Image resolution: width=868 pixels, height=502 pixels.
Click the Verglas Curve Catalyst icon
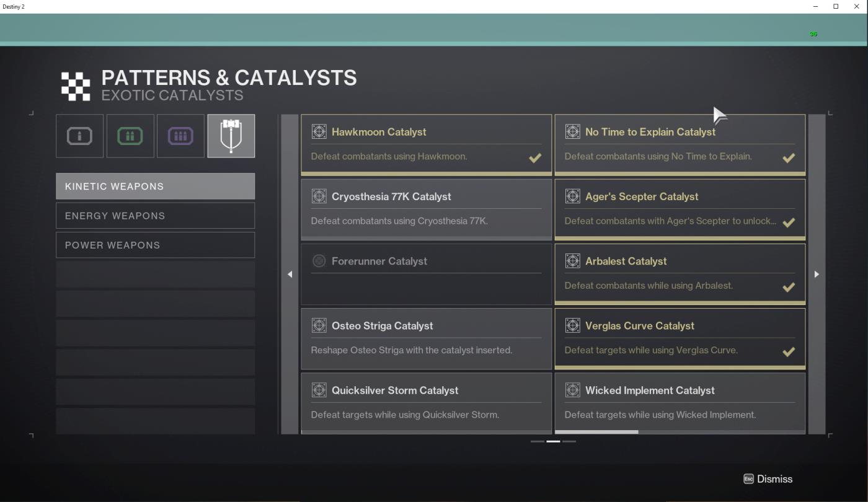pos(572,325)
